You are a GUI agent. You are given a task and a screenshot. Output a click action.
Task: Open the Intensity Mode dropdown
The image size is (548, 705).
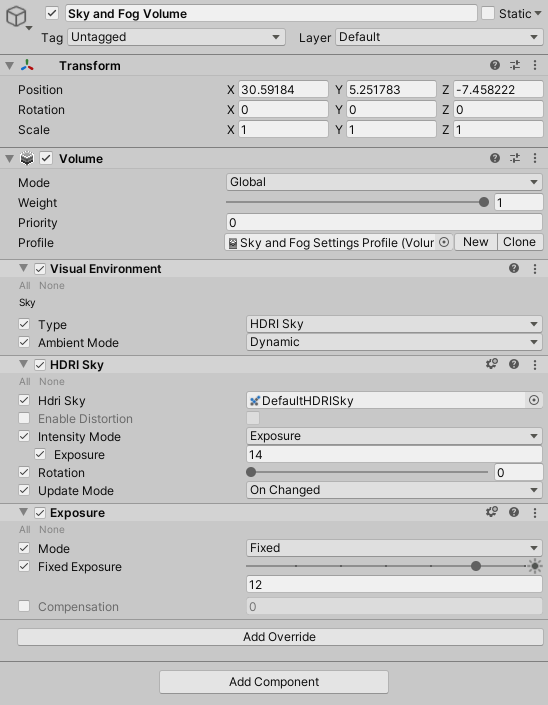click(x=394, y=436)
